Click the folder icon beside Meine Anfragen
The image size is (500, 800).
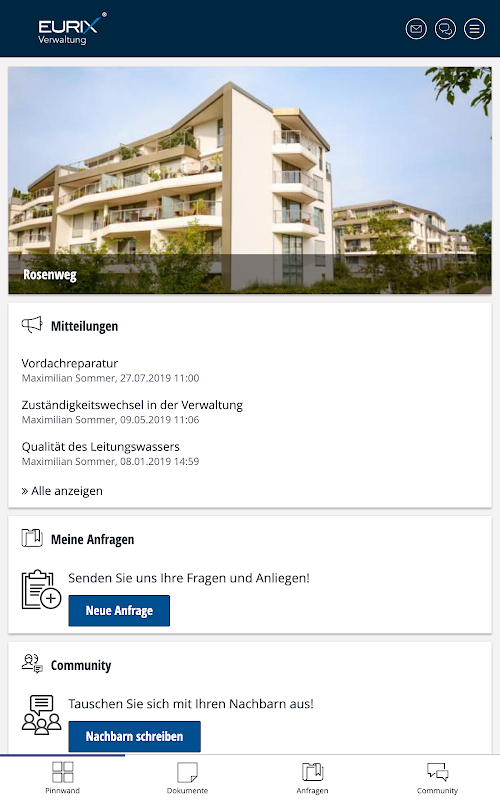(32, 538)
